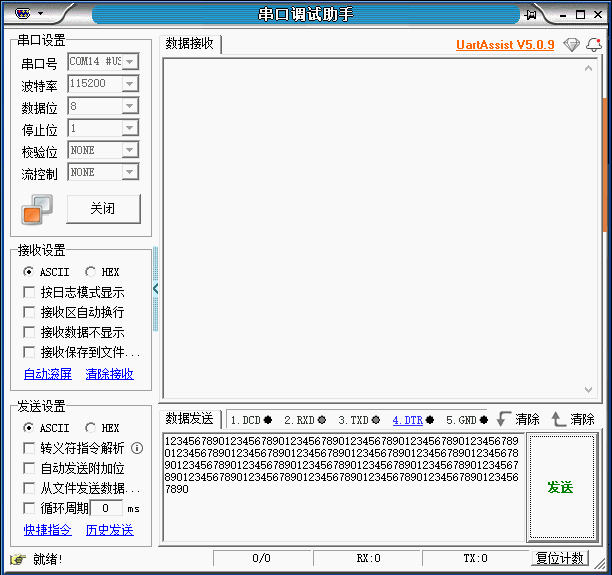Screen dimensions: 612x575
Task: Click the RX:0 status counter
Action: (368, 558)
